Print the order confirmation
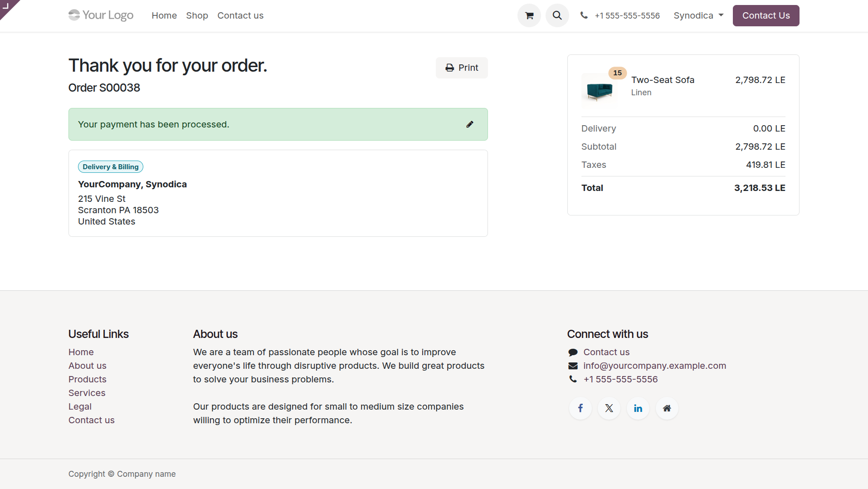The height and width of the screenshot is (489, 868). [462, 68]
